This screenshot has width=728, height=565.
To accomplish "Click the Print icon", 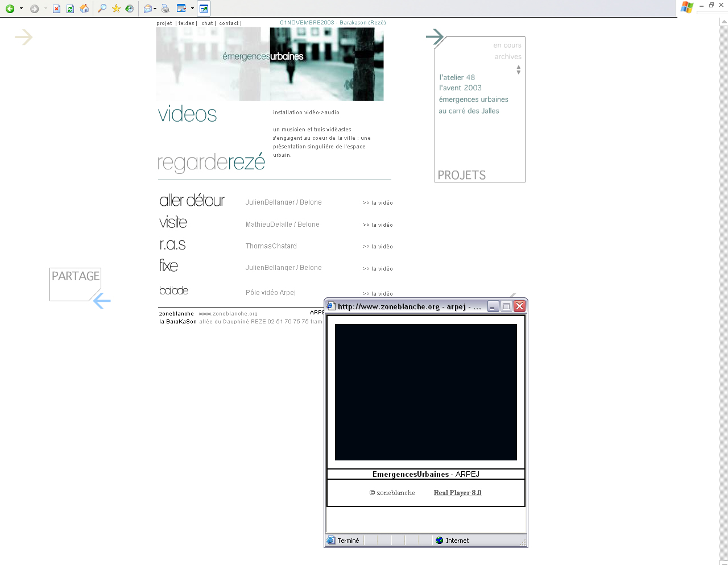I will pyautogui.click(x=165, y=9).
